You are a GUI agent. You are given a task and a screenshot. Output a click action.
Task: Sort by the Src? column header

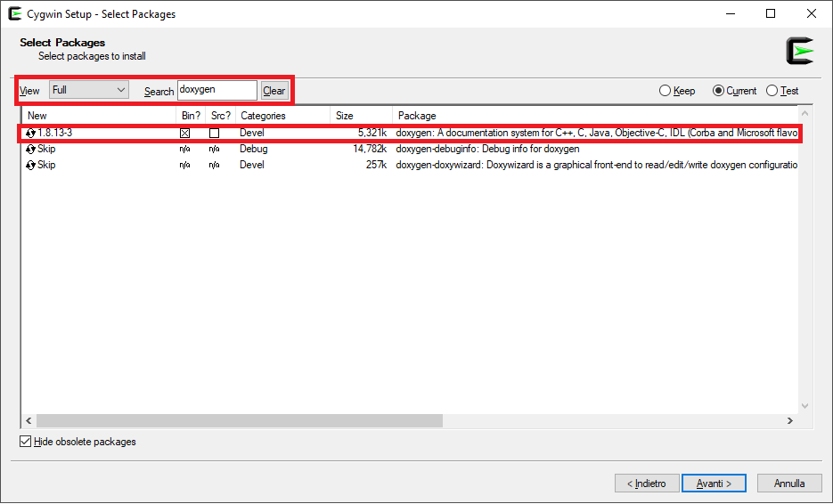click(x=220, y=115)
